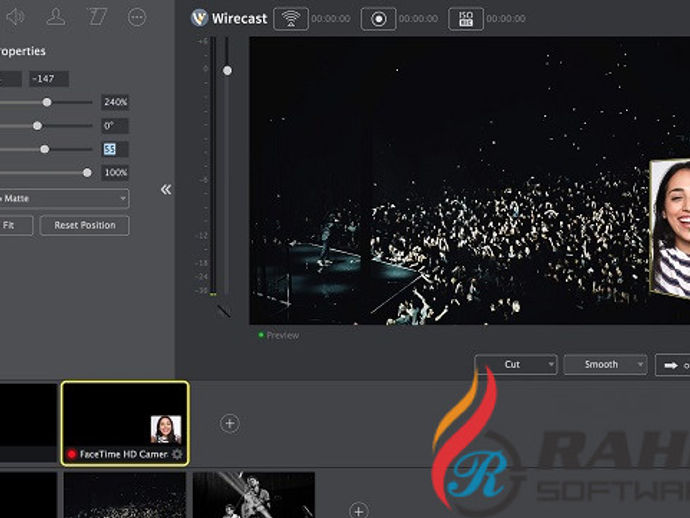The image size is (690, 518).
Task: Click the 0° rotation value field
Action: coord(115,126)
